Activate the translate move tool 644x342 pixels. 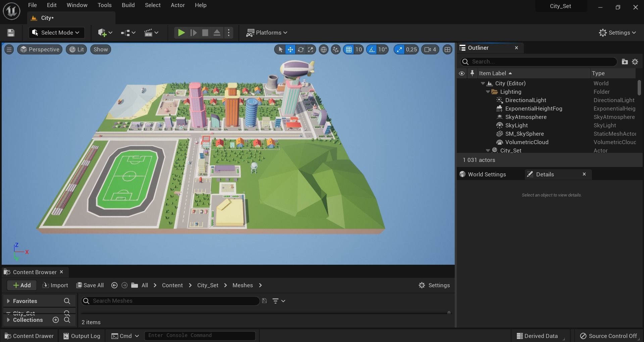coord(290,49)
